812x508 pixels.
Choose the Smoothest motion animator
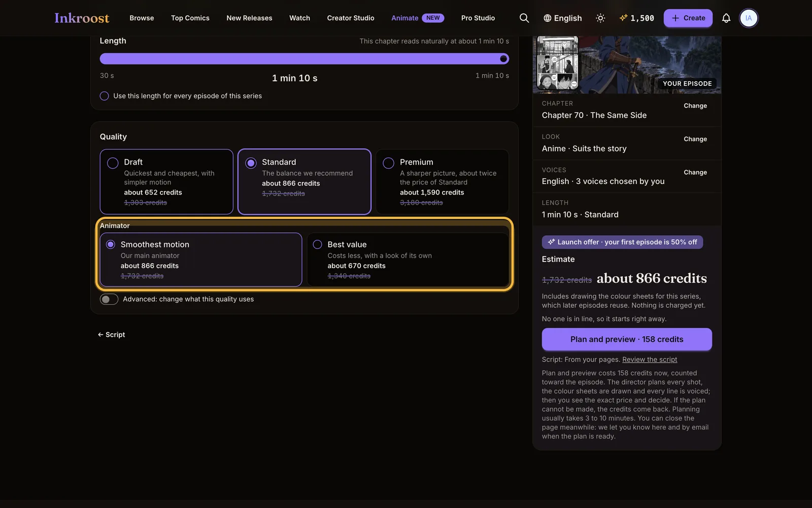[201, 260]
